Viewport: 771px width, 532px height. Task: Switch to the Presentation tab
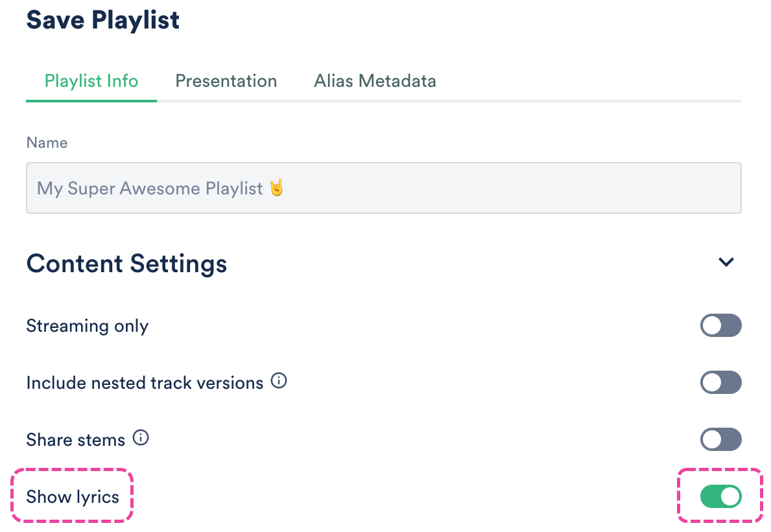(226, 81)
